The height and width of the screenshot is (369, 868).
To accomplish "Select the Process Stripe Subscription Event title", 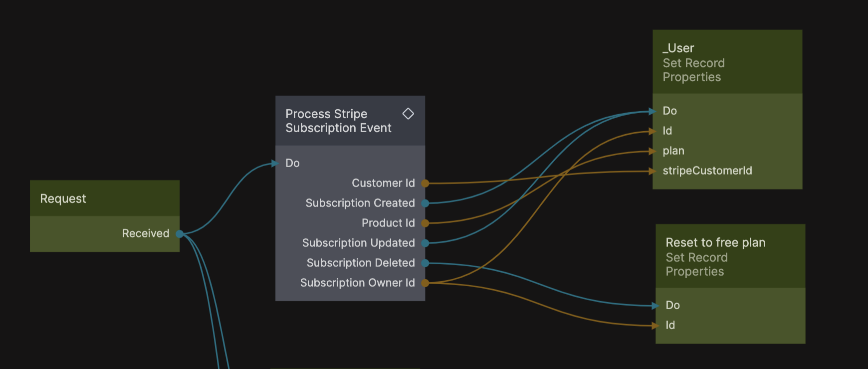I will (x=338, y=121).
